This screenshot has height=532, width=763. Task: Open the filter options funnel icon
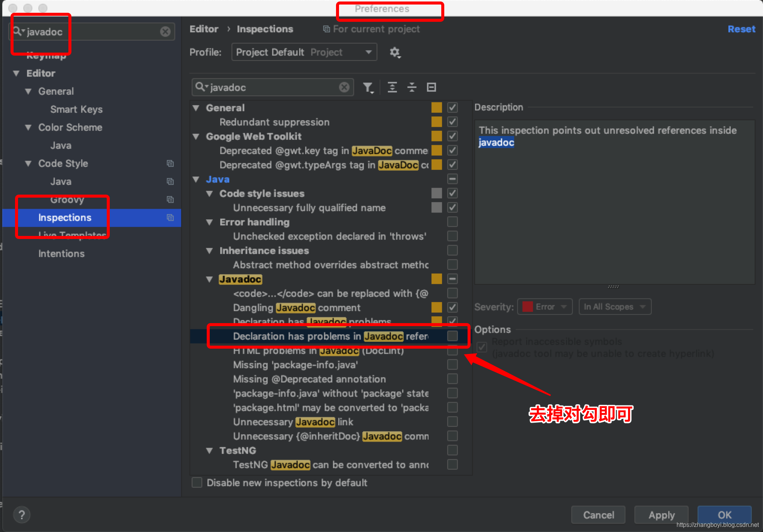click(369, 87)
